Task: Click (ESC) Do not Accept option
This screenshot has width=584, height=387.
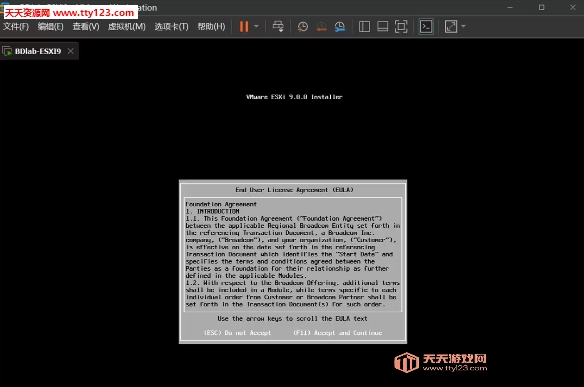Action: coord(237,333)
